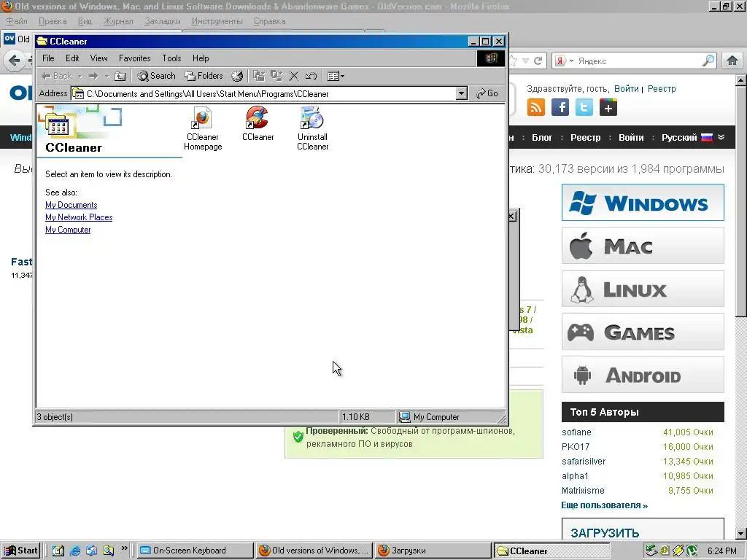Open the Help menu in CCleaner window
This screenshot has width=747, height=560.
click(201, 58)
